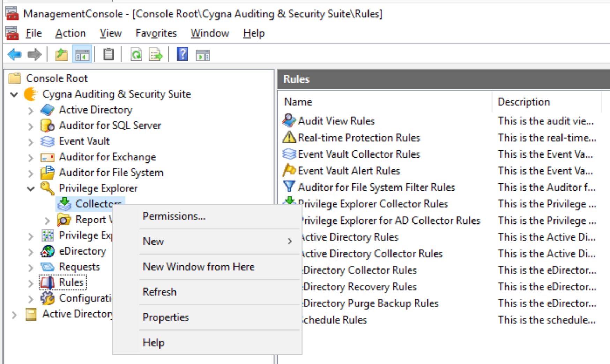The width and height of the screenshot is (610, 364).
Task: Expand the Auditor for File System node
Action: click(31, 173)
